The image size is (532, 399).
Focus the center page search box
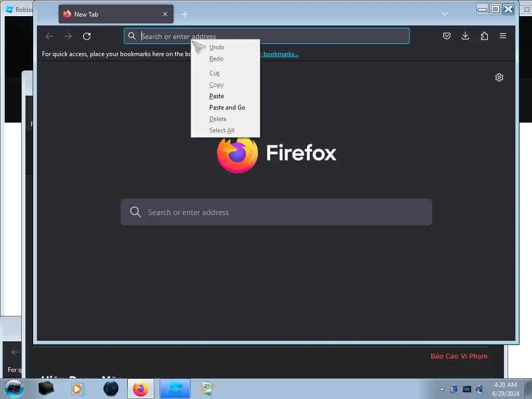276,212
